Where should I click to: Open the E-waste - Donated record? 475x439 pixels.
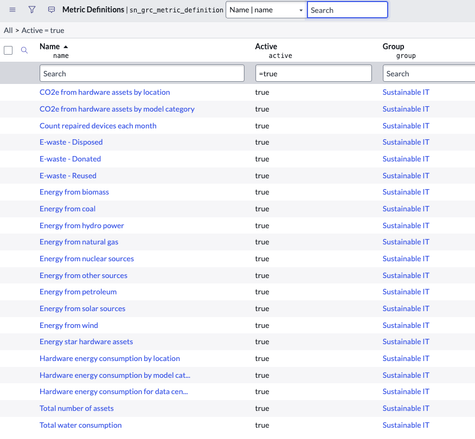[x=70, y=159]
